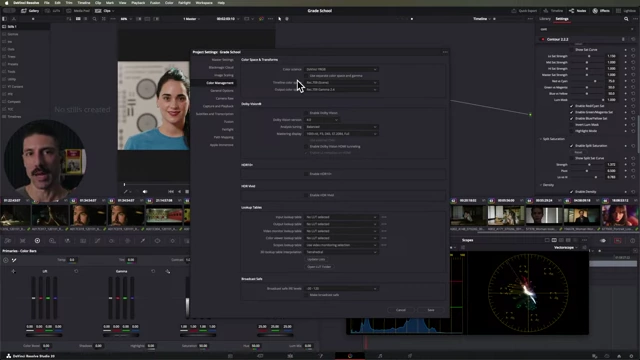Check Enable Dolby Vision HDMI tunneling
Viewport: 640px width, 360px height.
coord(306,146)
